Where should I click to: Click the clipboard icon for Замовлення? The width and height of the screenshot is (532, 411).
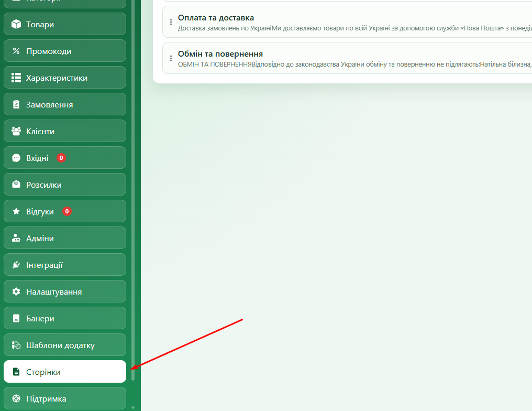[x=16, y=104]
